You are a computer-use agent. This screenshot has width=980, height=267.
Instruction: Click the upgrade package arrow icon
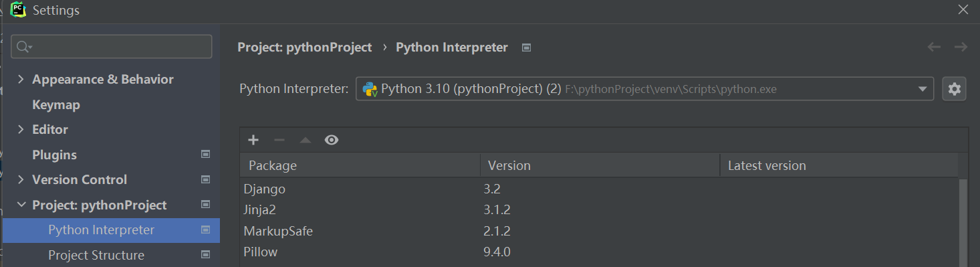point(305,140)
